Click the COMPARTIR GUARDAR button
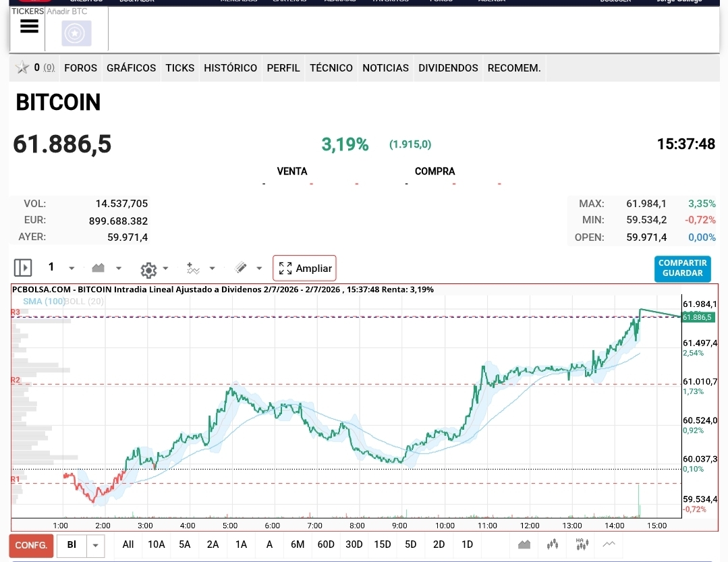 coord(683,269)
